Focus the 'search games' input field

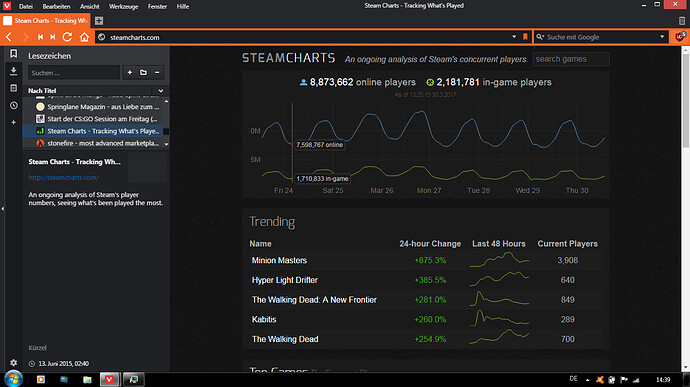click(x=571, y=59)
